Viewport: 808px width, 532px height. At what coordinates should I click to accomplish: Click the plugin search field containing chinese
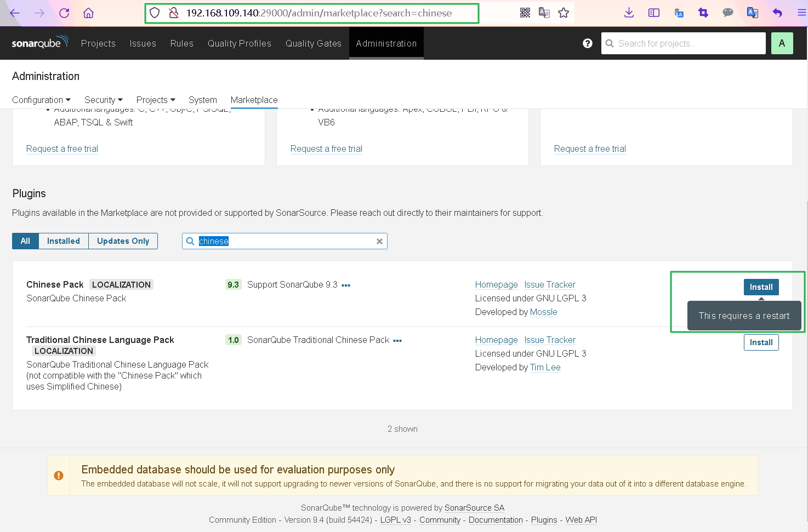tap(284, 241)
